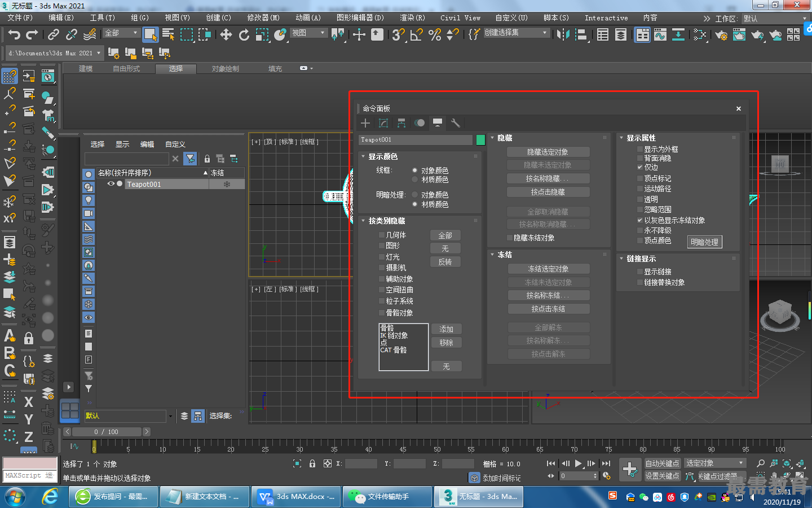The image size is (812, 508).
Task: Activate the Select and Scale tool
Action: click(x=262, y=35)
